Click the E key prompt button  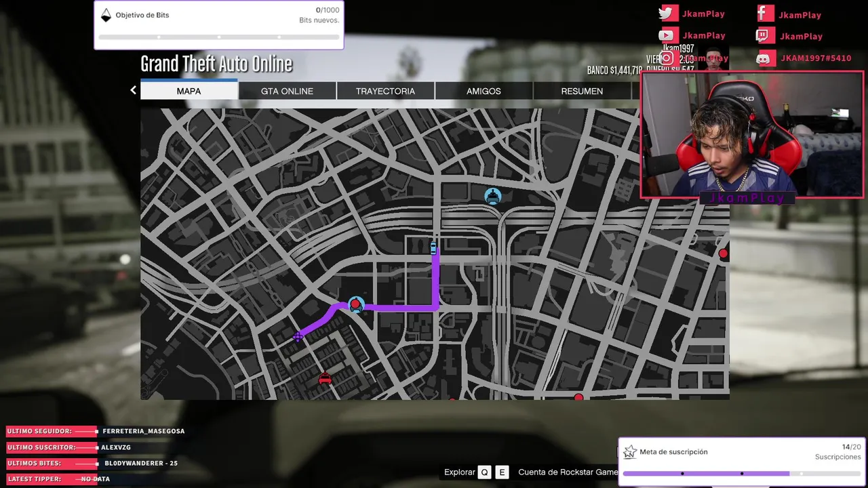(x=502, y=472)
